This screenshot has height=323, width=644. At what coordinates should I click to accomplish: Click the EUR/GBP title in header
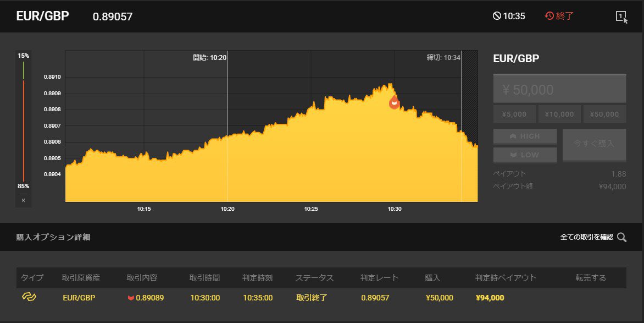pyautogui.click(x=43, y=16)
